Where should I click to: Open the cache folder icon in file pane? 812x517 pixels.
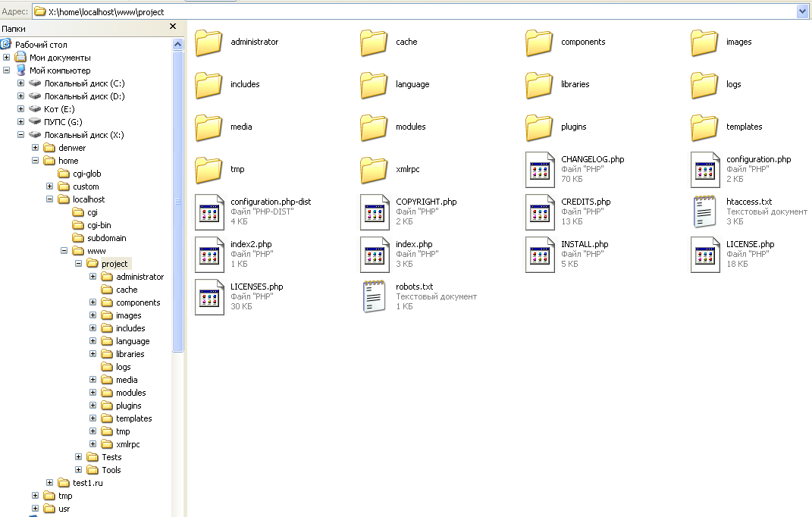pos(374,42)
